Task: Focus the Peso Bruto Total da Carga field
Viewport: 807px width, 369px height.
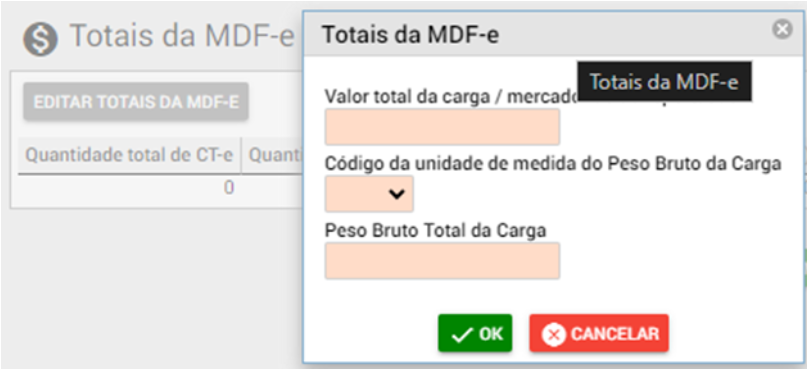Action: point(442,261)
